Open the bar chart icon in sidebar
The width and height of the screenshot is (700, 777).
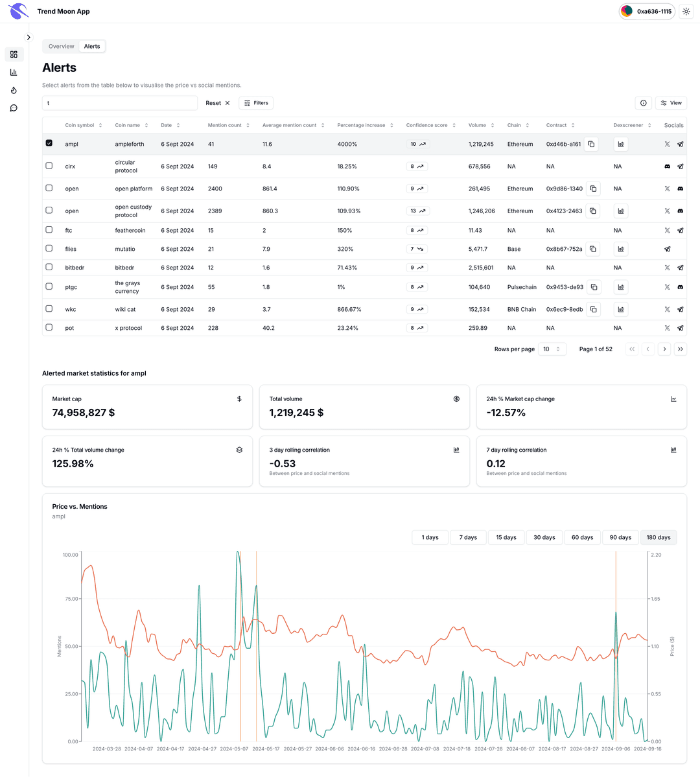pos(14,73)
